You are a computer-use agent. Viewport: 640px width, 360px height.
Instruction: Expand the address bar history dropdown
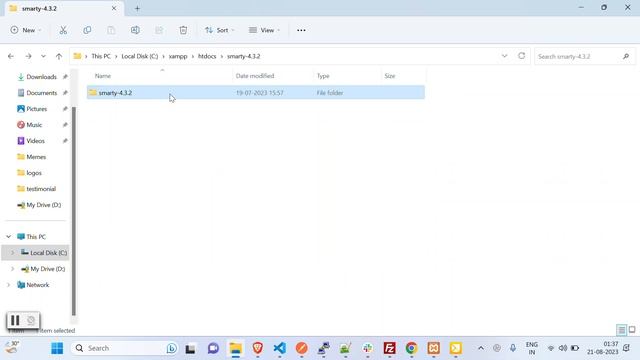click(504, 56)
